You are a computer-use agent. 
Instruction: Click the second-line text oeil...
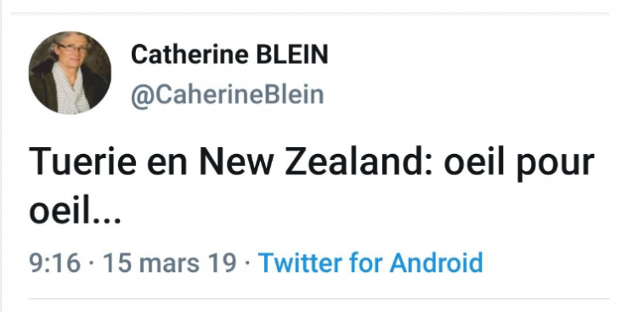tap(59, 211)
